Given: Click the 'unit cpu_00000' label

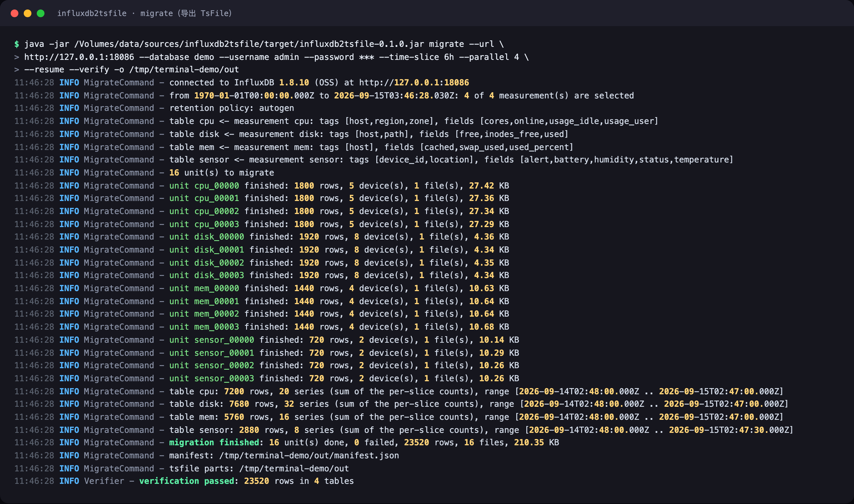Looking at the screenshot, I should pos(204,186).
